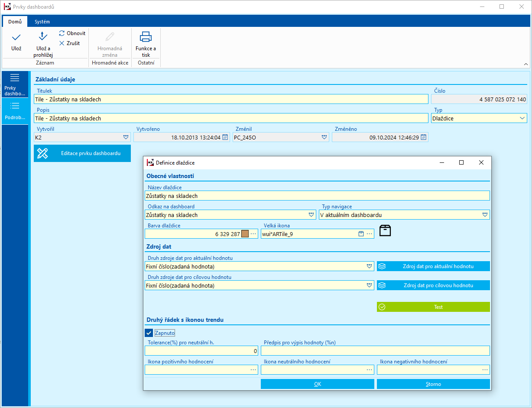Select the Podrobnosti sidebar icon
The height and width of the screenshot is (408, 532).
(15, 106)
